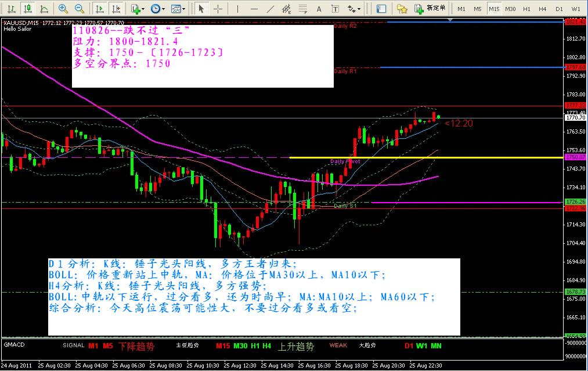Click the SIGNAL label in GMACD
This screenshot has height=371, width=588.
tap(74, 345)
